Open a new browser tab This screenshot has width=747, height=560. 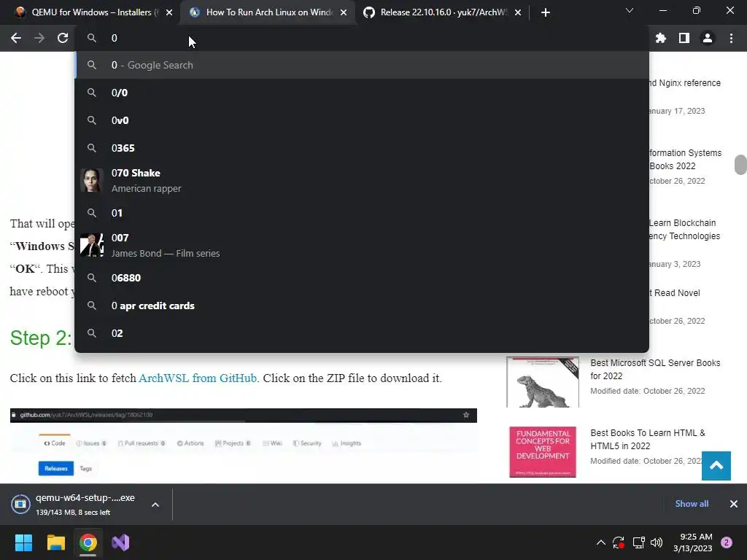pyautogui.click(x=546, y=12)
